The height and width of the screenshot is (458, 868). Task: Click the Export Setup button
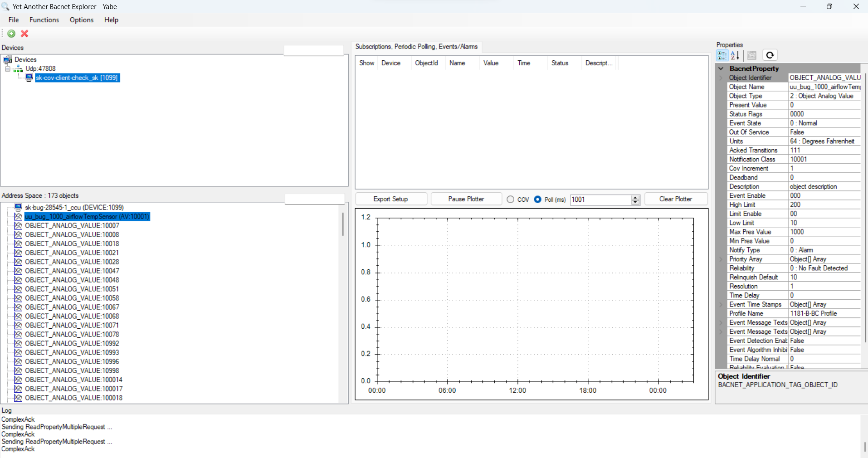(x=391, y=199)
